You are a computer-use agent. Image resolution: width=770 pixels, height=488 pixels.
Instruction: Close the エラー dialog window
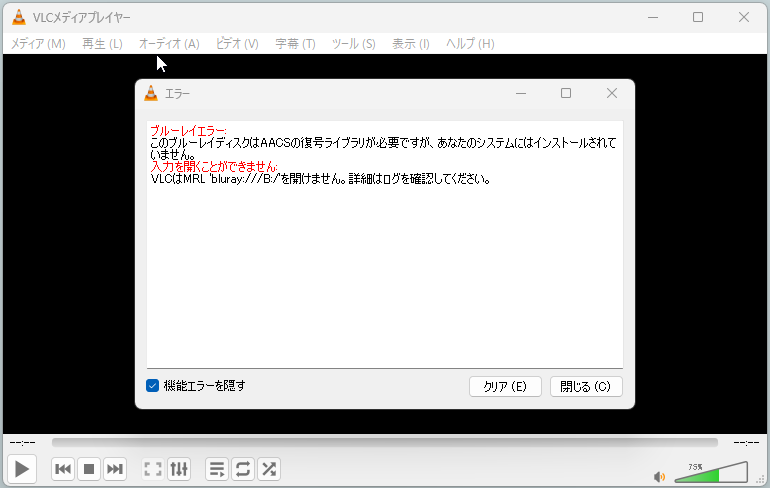click(x=611, y=93)
